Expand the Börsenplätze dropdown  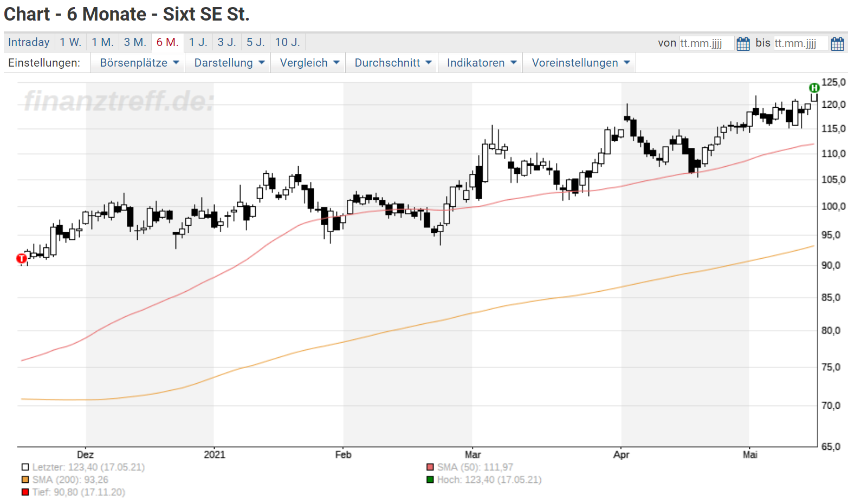tap(139, 63)
